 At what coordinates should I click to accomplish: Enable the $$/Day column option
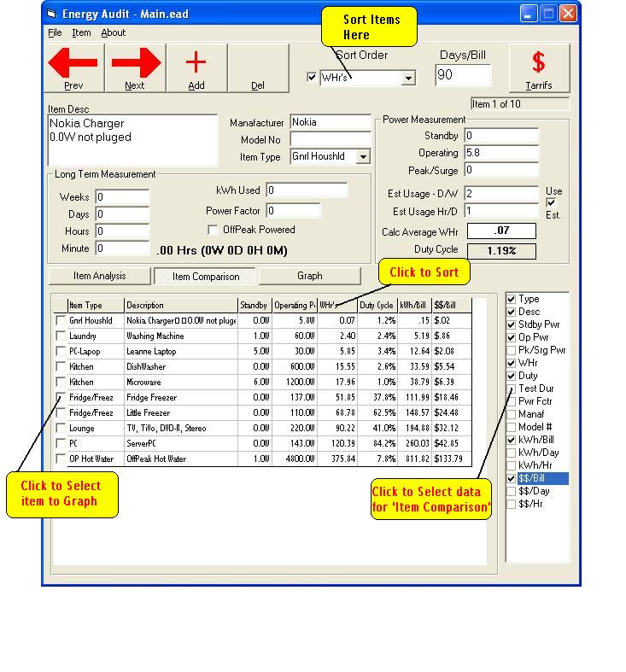[511, 492]
